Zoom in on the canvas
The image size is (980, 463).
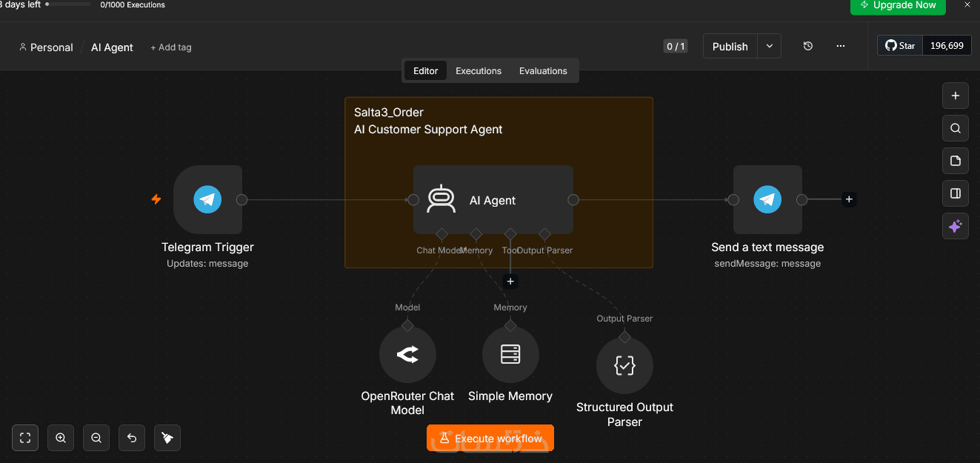(x=61, y=438)
